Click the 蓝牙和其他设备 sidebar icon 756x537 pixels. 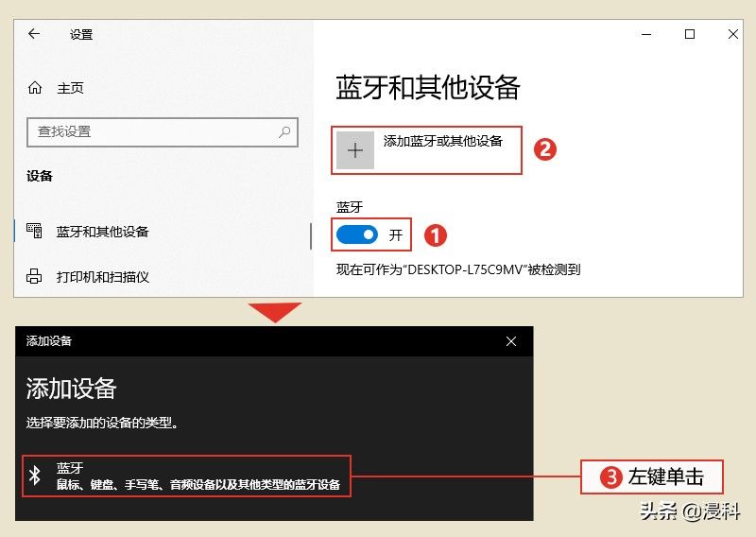[x=35, y=231]
